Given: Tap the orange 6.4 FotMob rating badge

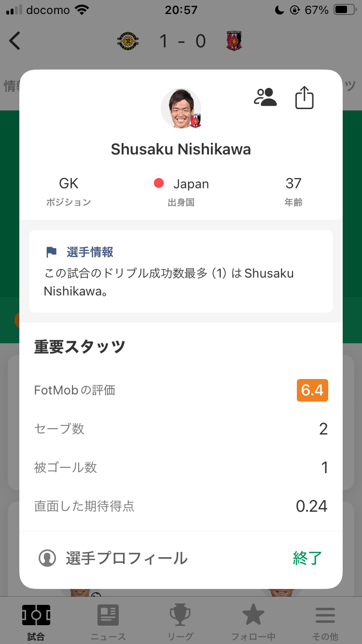Looking at the screenshot, I should 312,390.
